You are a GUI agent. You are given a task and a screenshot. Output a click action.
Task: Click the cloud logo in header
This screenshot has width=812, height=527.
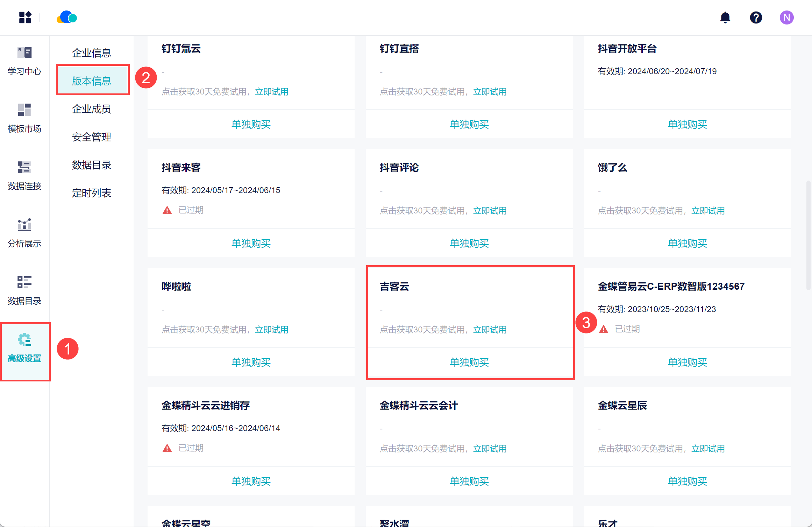point(67,17)
